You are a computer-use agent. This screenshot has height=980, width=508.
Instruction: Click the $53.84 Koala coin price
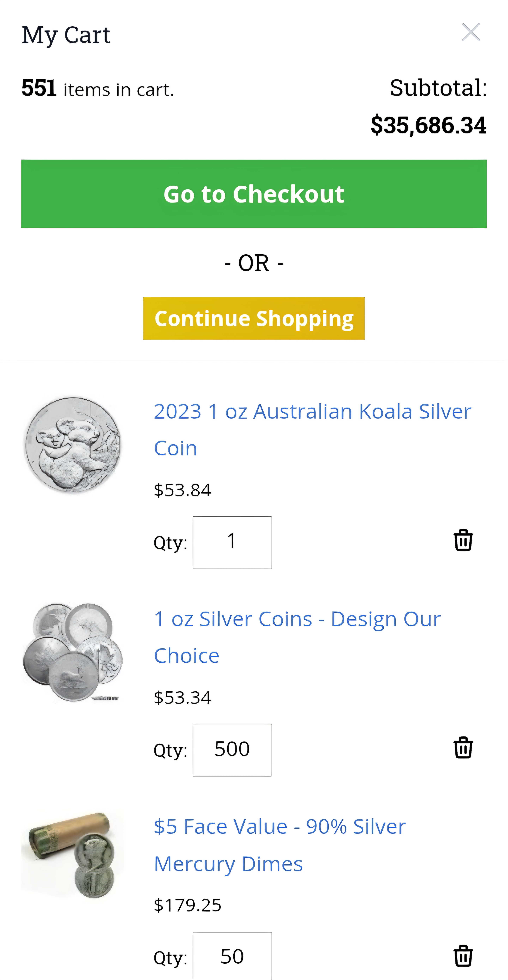coord(182,490)
